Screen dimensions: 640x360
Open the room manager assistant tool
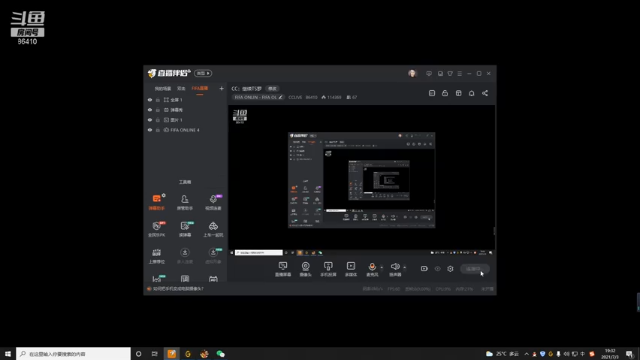click(184, 202)
